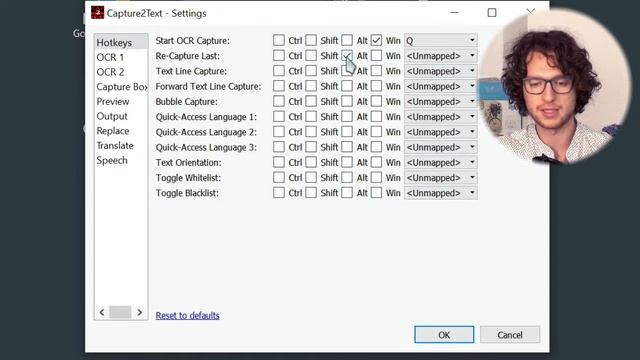
Task: Switch to the Capture Box settings page
Action: tap(121, 87)
